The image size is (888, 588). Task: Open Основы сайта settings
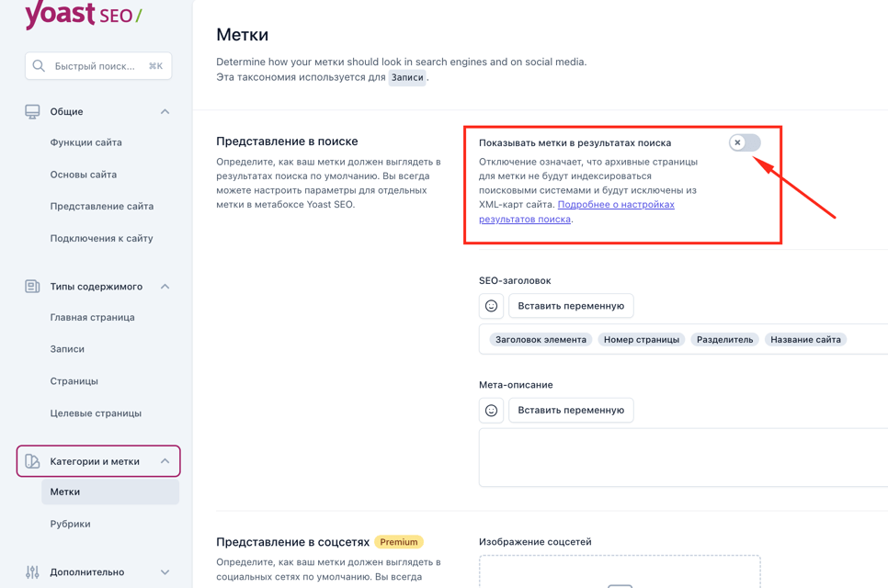point(84,175)
